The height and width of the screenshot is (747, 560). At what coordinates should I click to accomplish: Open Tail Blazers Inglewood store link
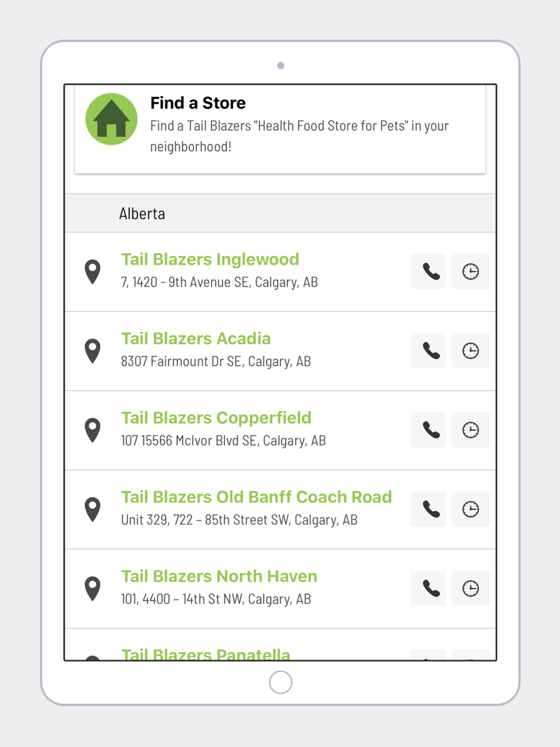(210, 259)
